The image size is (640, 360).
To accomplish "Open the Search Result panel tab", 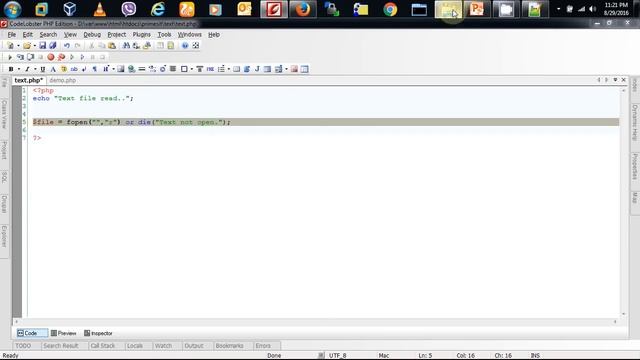I will [61, 346].
